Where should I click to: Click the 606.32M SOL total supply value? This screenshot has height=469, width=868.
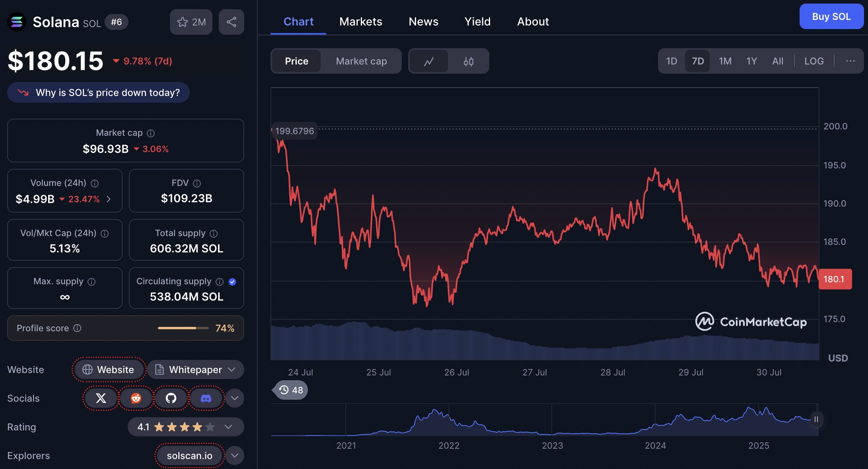coord(187,248)
